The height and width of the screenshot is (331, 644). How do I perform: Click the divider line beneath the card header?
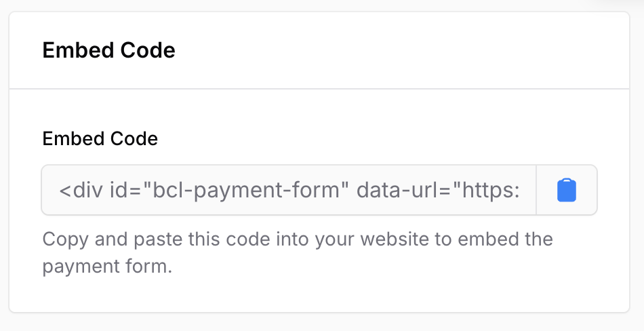tap(319, 88)
